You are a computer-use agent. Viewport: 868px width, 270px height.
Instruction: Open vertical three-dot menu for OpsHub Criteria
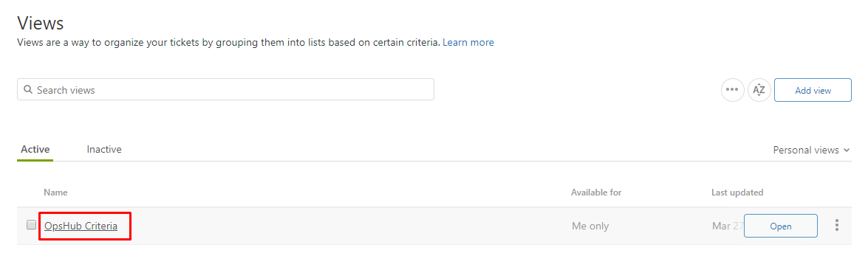[836, 225]
